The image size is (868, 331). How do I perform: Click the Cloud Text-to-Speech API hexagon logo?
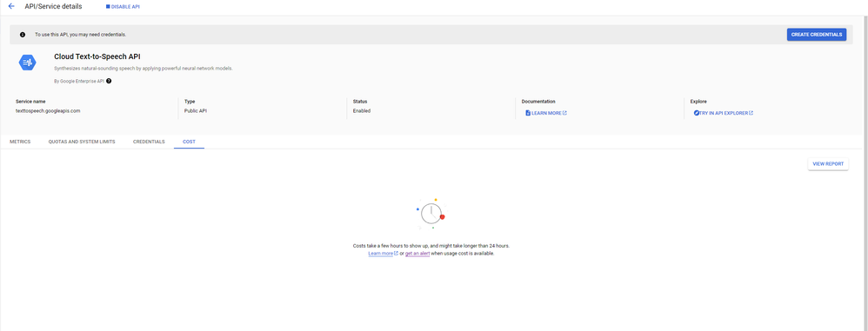point(28,63)
